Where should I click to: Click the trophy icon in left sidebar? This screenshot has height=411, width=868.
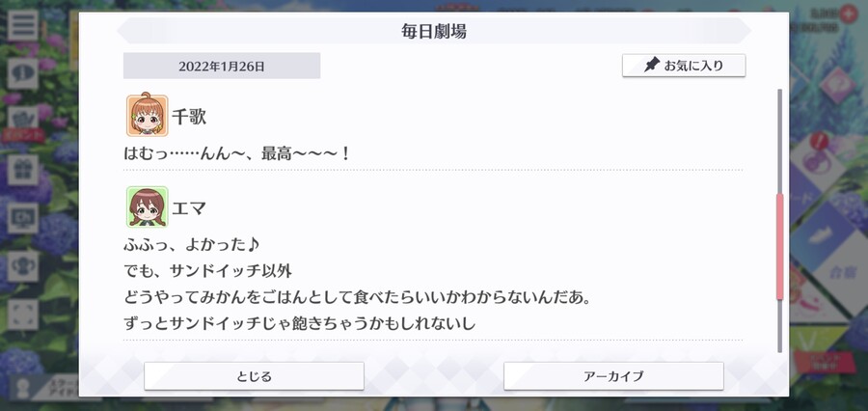pyautogui.click(x=23, y=266)
